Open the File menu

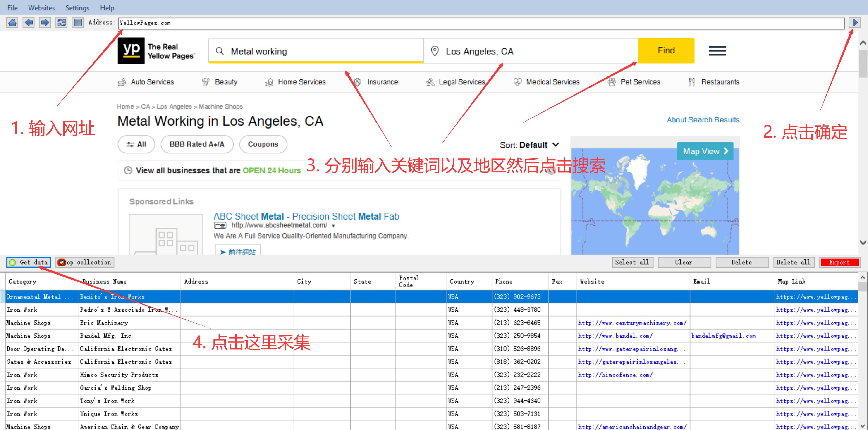tap(12, 8)
